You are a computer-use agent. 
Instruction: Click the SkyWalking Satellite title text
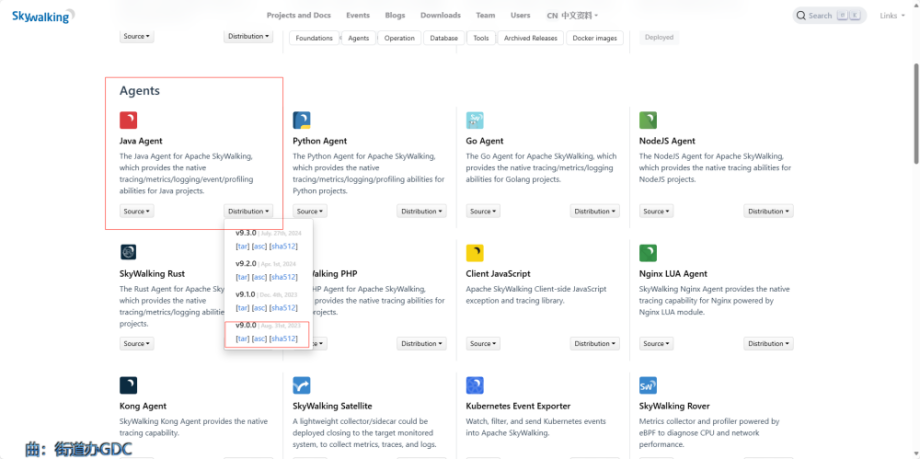[332, 406]
